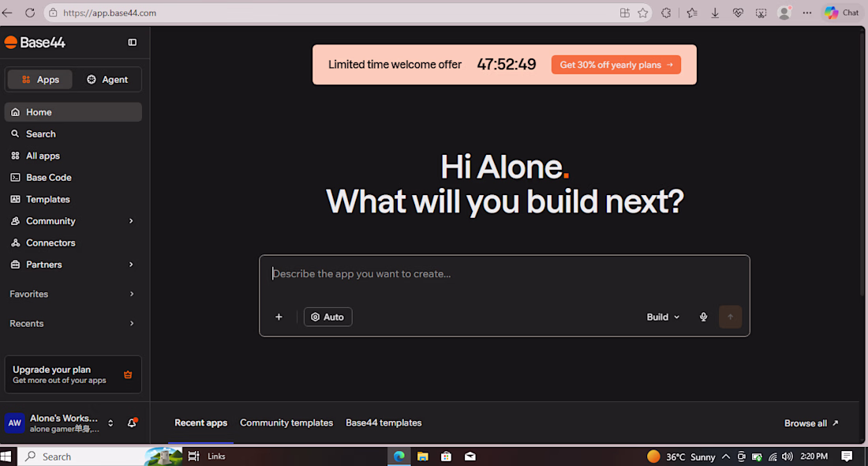Toggle the Auto model selector
The width and height of the screenshot is (868, 466).
click(327, 317)
